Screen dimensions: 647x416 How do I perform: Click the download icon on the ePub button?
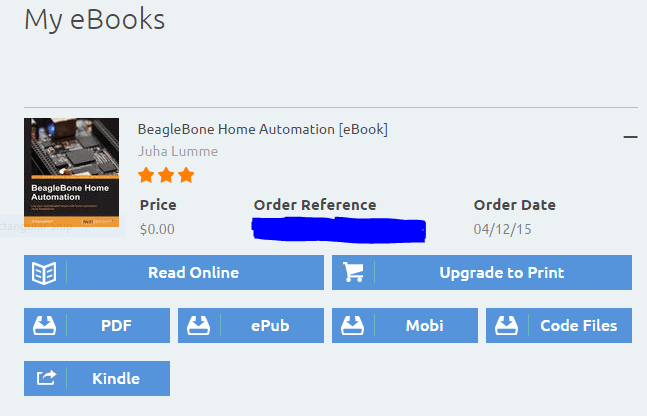point(199,325)
